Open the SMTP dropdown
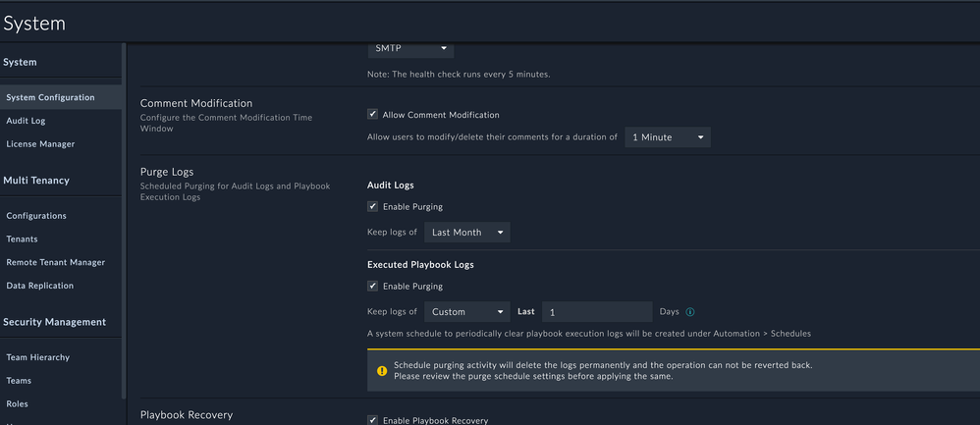The height and width of the screenshot is (425, 980). pyautogui.click(x=410, y=48)
